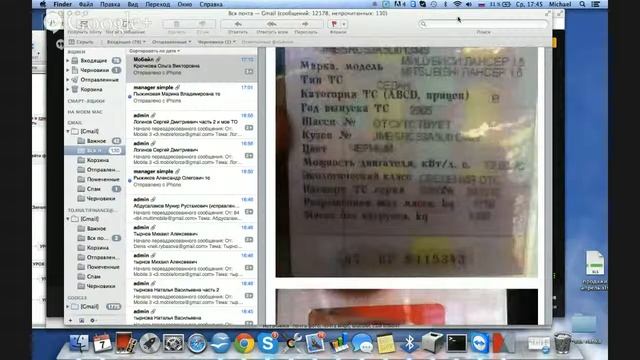Click the compose new message toolbar icon
This screenshot has width=640, height=360.
(126, 24)
